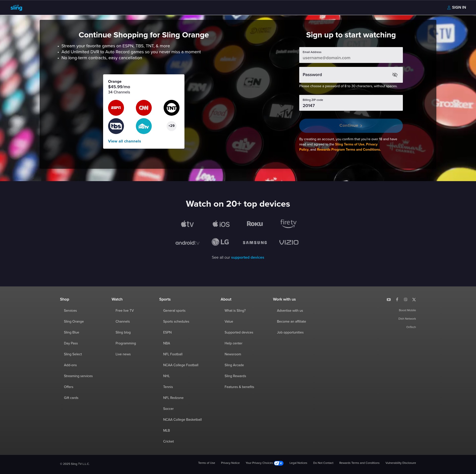Viewport: 476px width, 474px height.
Task: Toggle password visibility eye icon
Action: [x=395, y=75]
